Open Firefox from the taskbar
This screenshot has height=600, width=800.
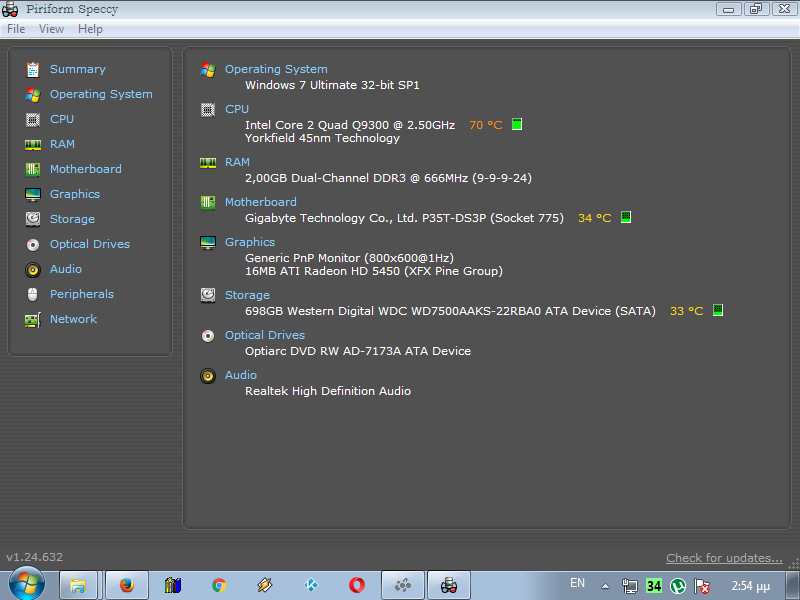pyautogui.click(x=127, y=585)
